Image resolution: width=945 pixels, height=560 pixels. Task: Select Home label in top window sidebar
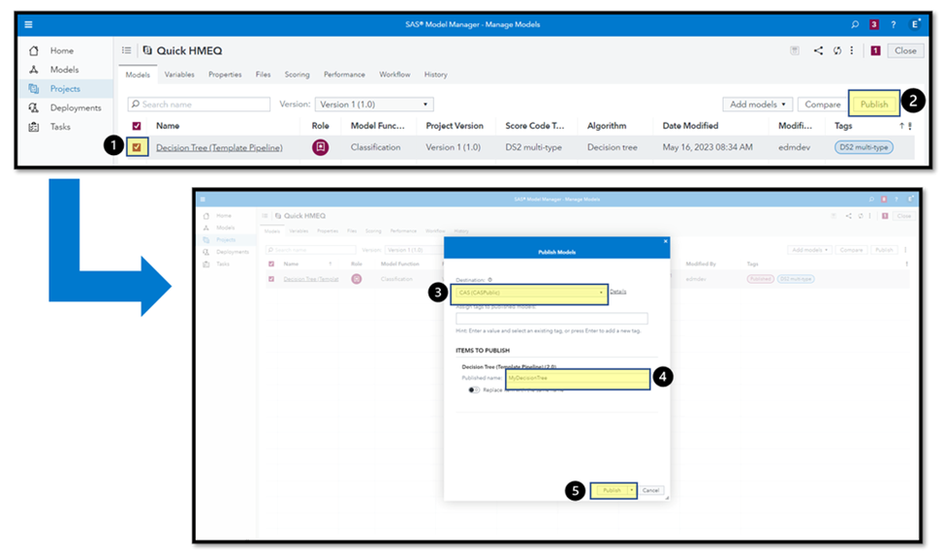(x=62, y=51)
